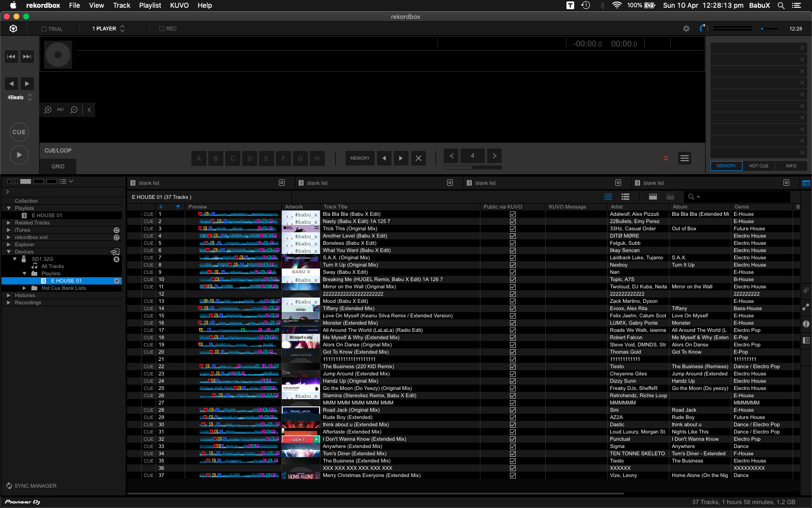Enable the TRIAL checkbox
Viewport: 812px width, 508px height.
[x=44, y=29]
